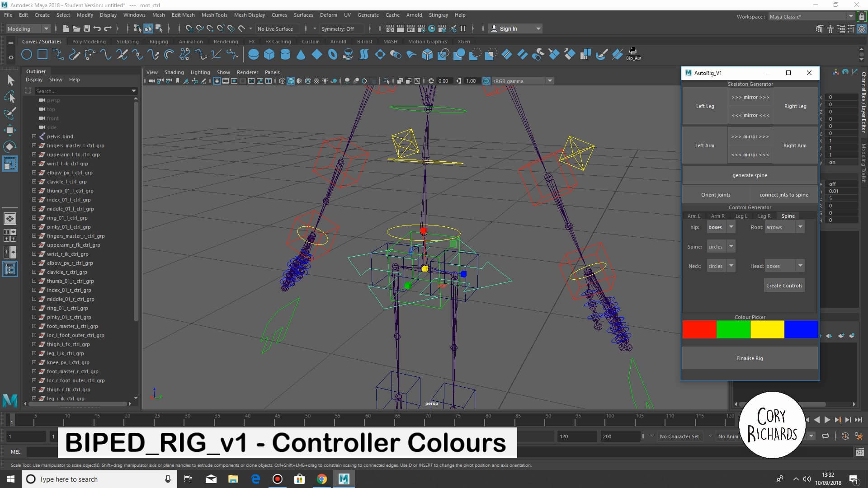Enable shaded display mode in the panel toolbar
This screenshot has height=488, width=868.
[x=291, y=81]
